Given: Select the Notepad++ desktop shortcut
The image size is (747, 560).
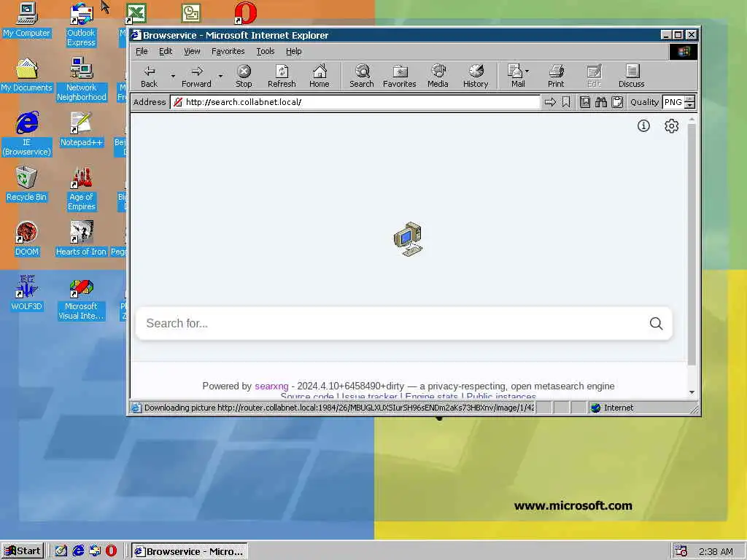Looking at the screenshot, I should [81, 129].
